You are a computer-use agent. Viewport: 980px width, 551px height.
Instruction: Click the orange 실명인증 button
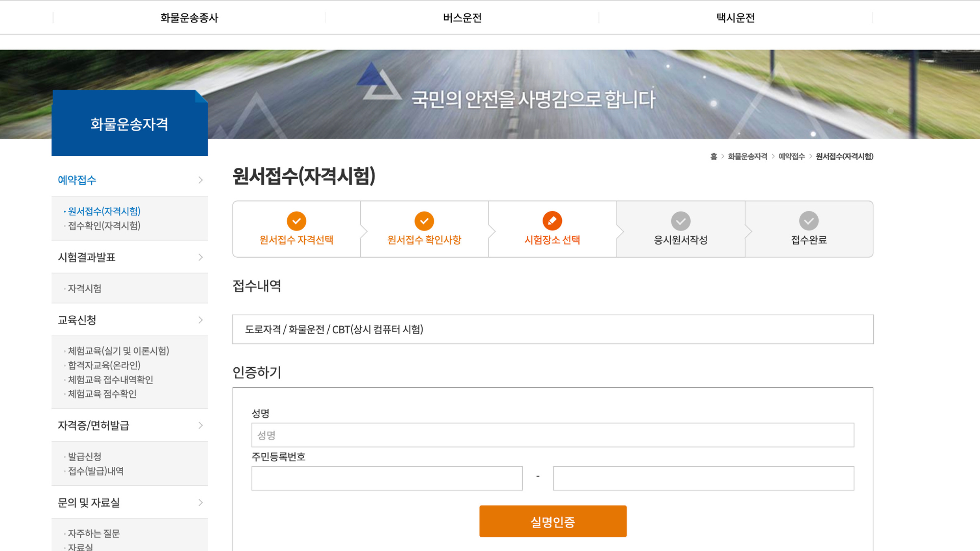[x=553, y=521]
